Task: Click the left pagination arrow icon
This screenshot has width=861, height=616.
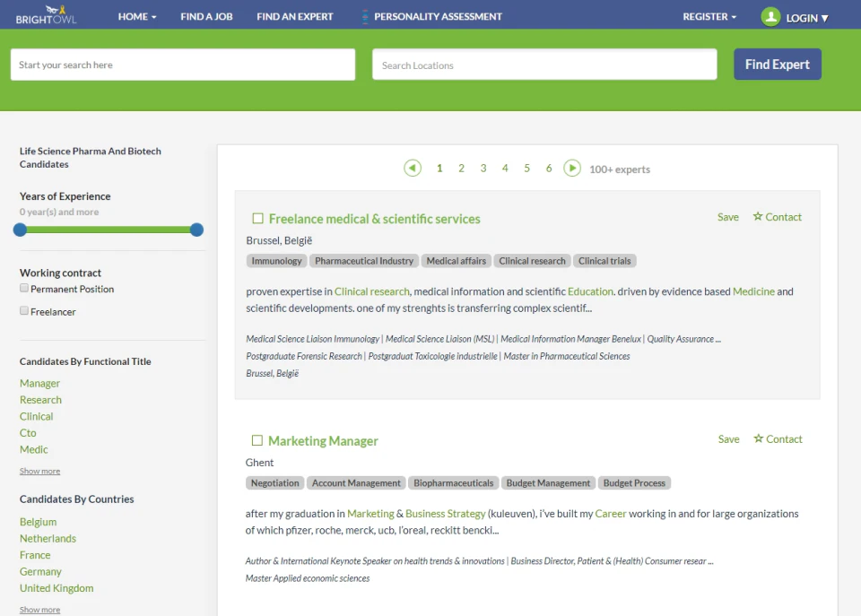Action: pyautogui.click(x=413, y=168)
